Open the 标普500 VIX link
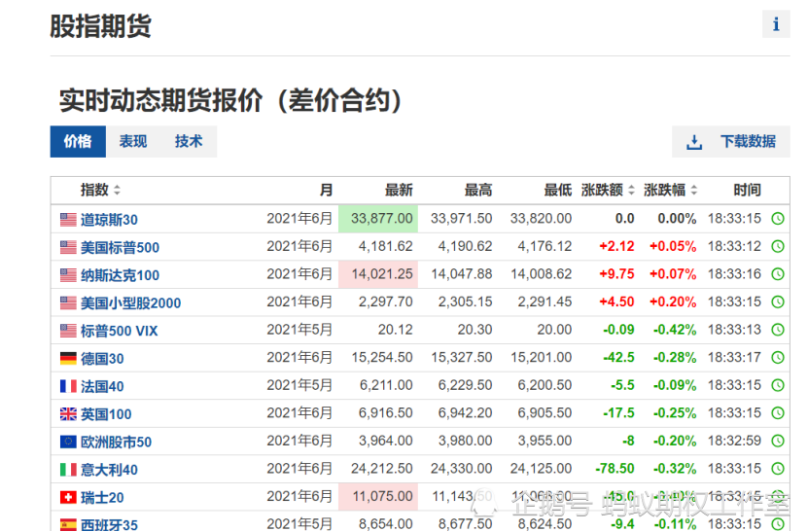808x532 pixels. coord(119,331)
